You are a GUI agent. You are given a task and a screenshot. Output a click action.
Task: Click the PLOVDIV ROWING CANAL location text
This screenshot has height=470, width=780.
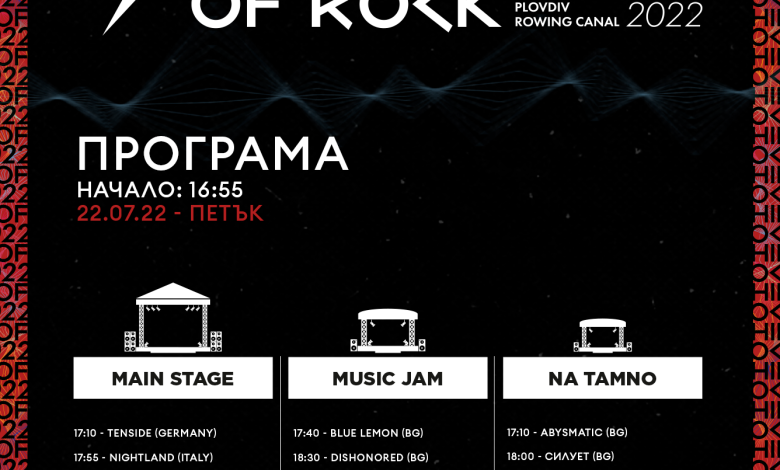tap(567, 15)
